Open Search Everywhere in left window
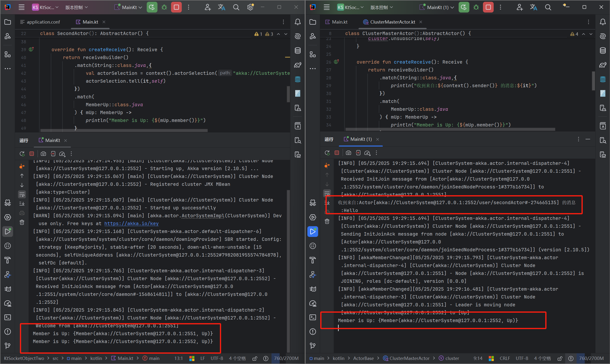This screenshot has height=364, width=610. (236, 7)
